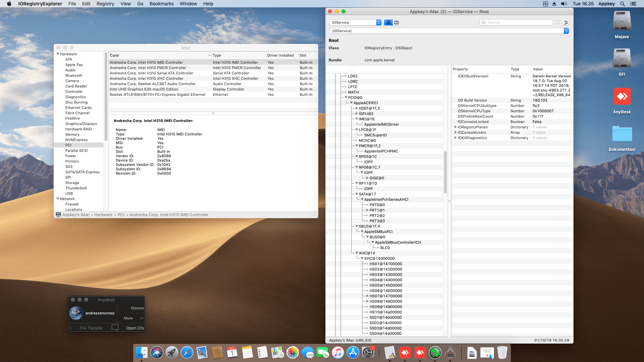Select Graphics/Displays in System Information sidebar
Viewport: 644px width, 362px height.
tap(81, 124)
